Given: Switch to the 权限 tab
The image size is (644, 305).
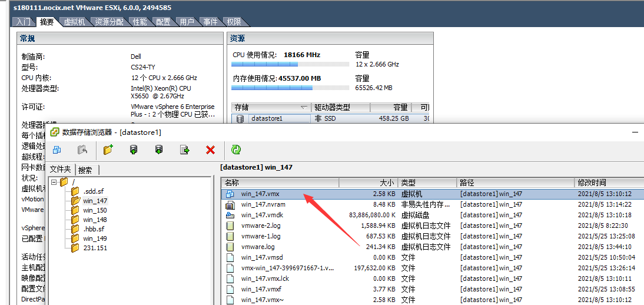Looking at the screenshot, I should click(x=234, y=22).
